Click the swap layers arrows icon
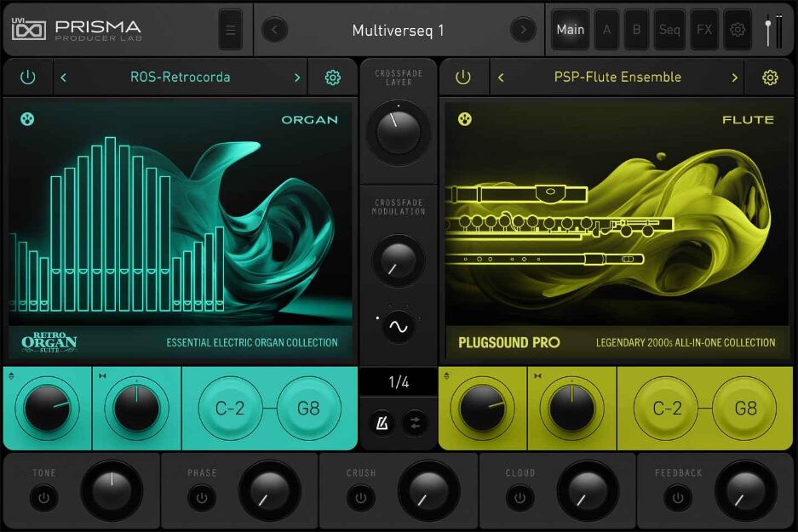The width and height of the screenshot is (798, 532). point(415,422)
